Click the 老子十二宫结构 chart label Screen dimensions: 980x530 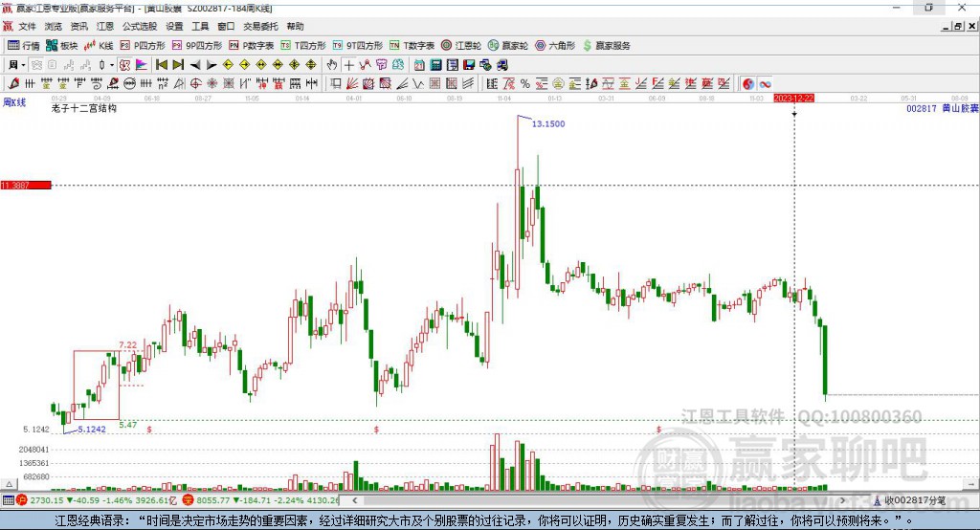(84, 108)
